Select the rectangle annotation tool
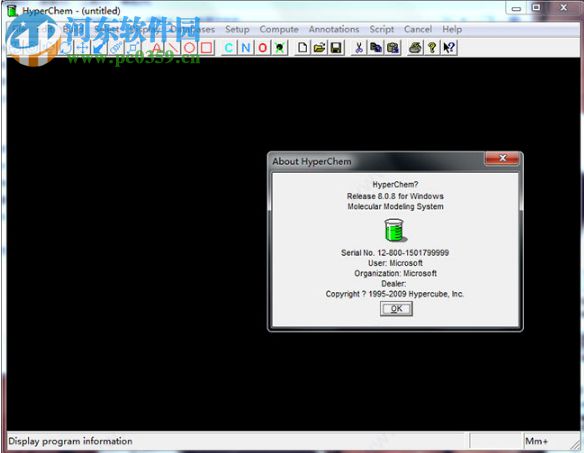The width and height of the screenshot is (584, 453). click(x=206, y=48)
